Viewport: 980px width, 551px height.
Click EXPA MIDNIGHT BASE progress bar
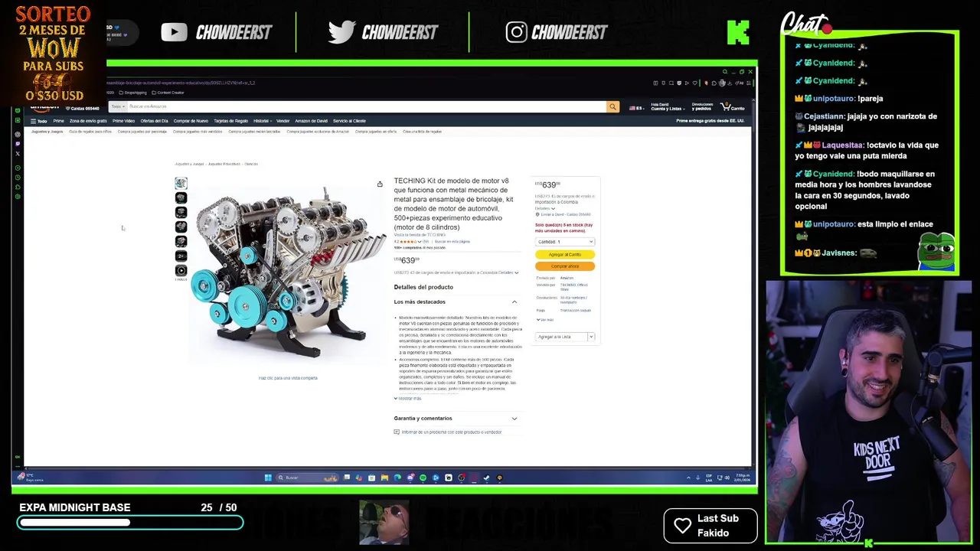click(130, 523)
